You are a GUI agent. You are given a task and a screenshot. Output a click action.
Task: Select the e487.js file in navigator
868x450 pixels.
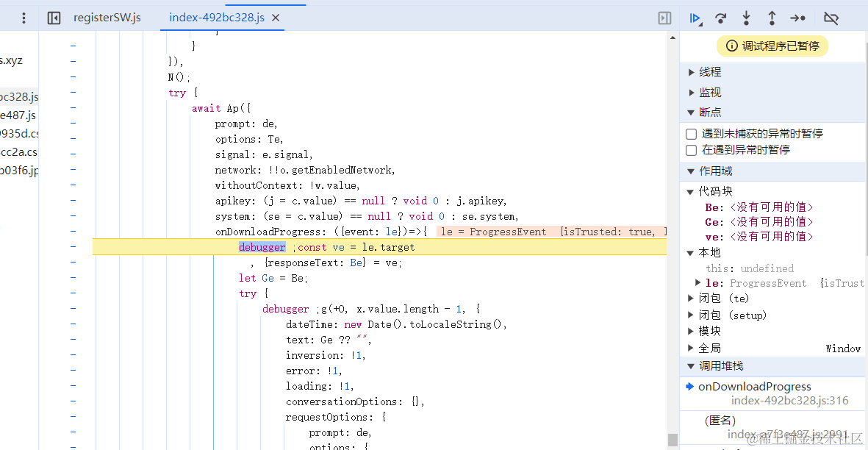point(18,115)
